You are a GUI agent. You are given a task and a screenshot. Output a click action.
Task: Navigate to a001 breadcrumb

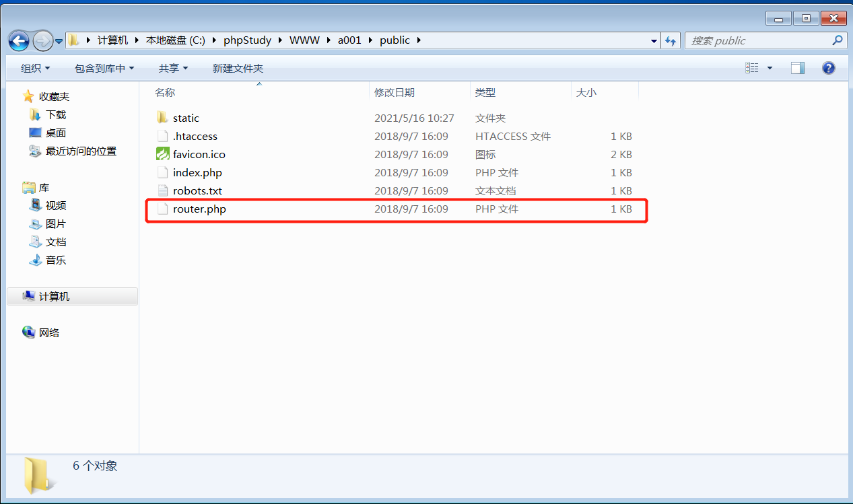click(349, 40)
